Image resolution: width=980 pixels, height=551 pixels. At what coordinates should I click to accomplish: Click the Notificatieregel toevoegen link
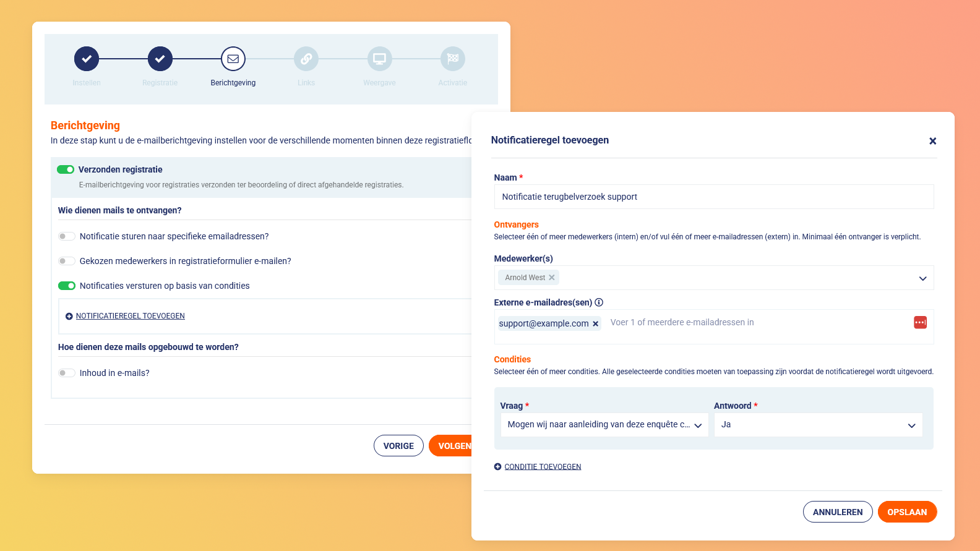point(131,316)
